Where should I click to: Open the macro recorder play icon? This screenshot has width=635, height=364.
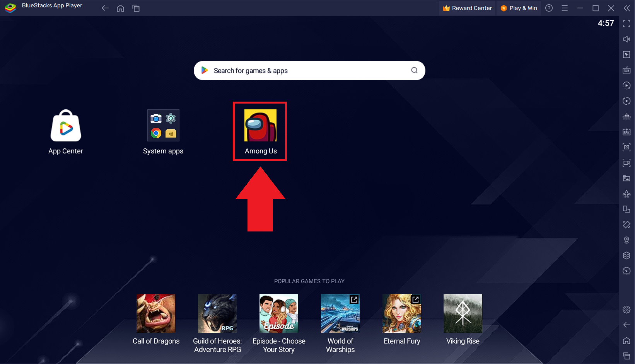(626, 85)
